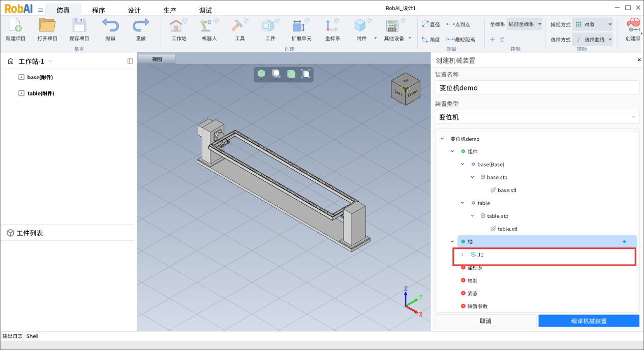Viewport: 644px width, 350px height.
Task: Toggle the square marker on table(附件)
Action: pyautogui.click(x=21, y=93)
